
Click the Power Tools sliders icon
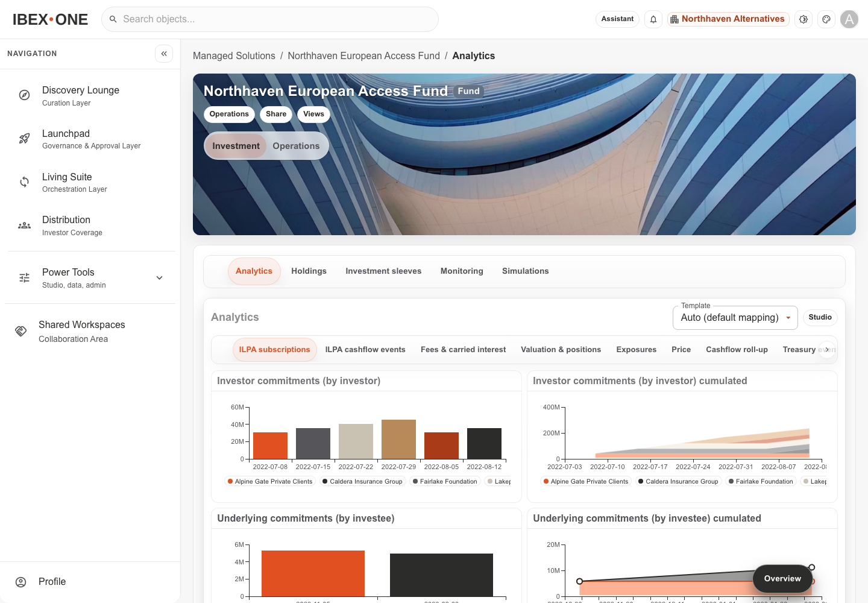24,278
